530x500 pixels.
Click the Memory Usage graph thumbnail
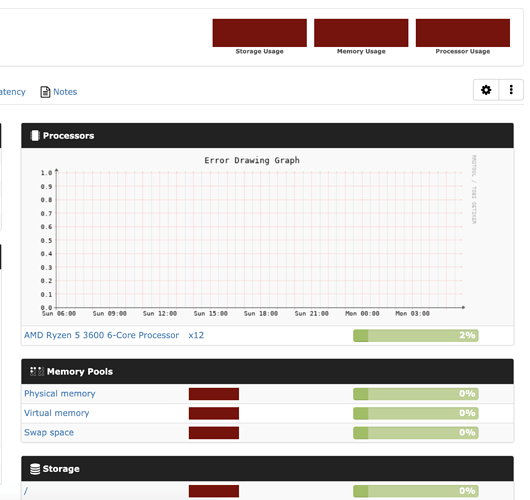(x=361, y=33)
